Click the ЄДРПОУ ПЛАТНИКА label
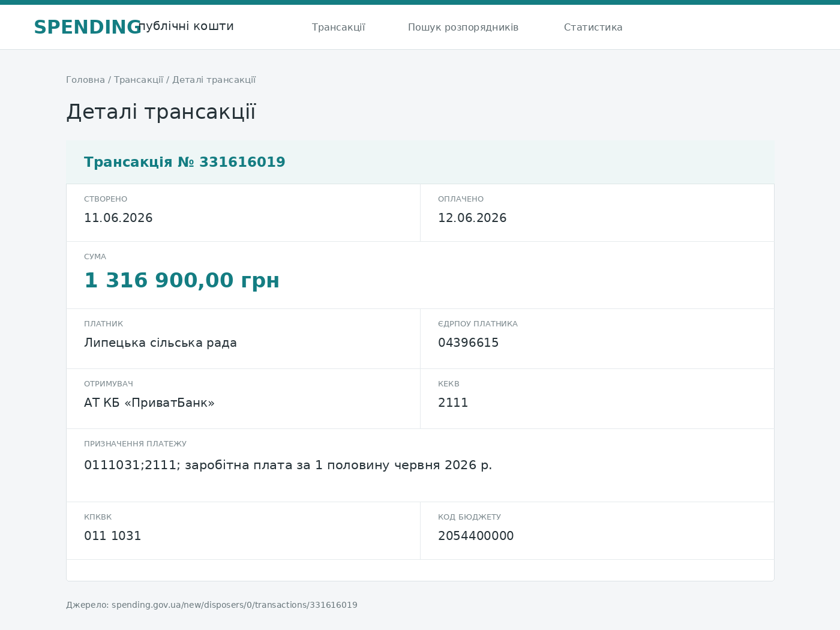 (x=478, y=324)
